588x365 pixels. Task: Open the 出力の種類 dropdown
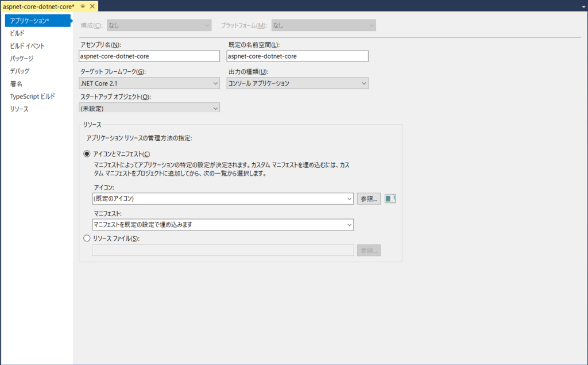click(297, 83)
